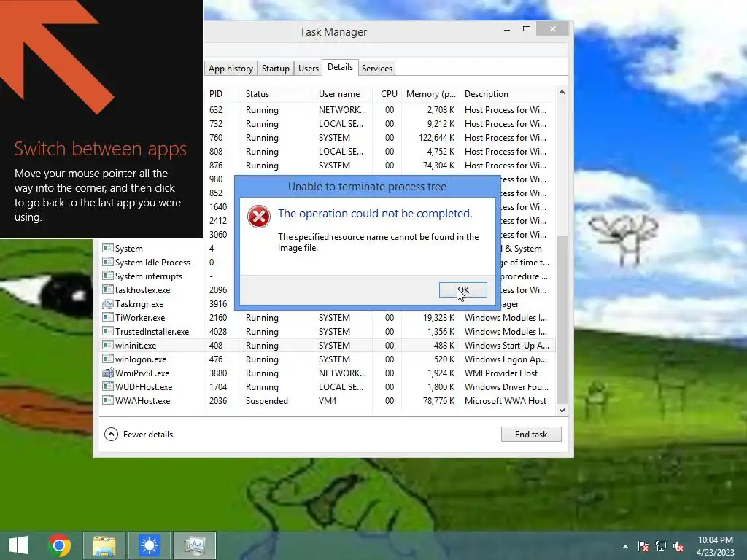Open the Windows Start button
This screenshot has width=747, height=560.
[x=18, y=545]
